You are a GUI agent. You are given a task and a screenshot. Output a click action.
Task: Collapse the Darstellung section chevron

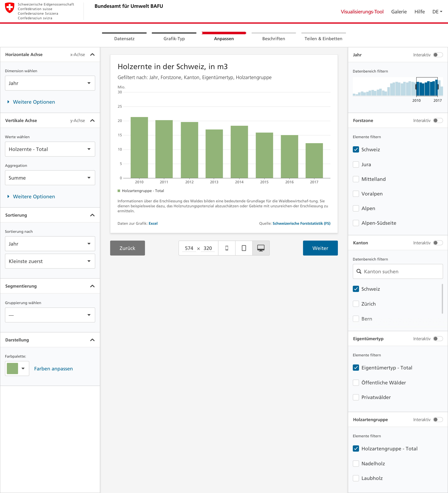(92, 340)
